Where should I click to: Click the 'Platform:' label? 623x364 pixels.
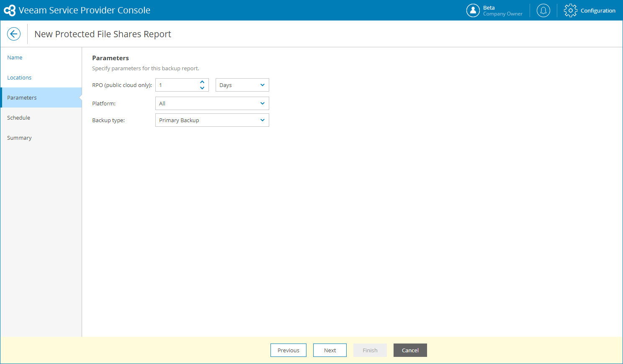[x=104, y=103]
